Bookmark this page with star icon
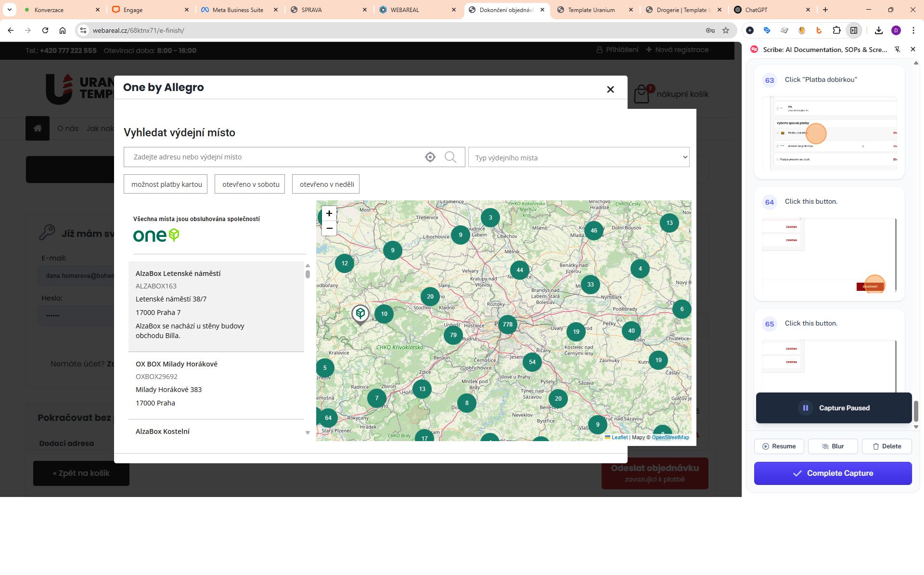The height and width of the screenshot is (575, 924). 726,30
